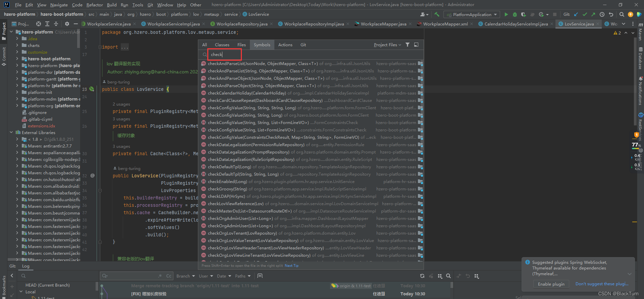The height and width of the screenshot is (299, 644).
Task: Open the Date filter dropdown
Action: pyautogui.click(x=224, y=276)
